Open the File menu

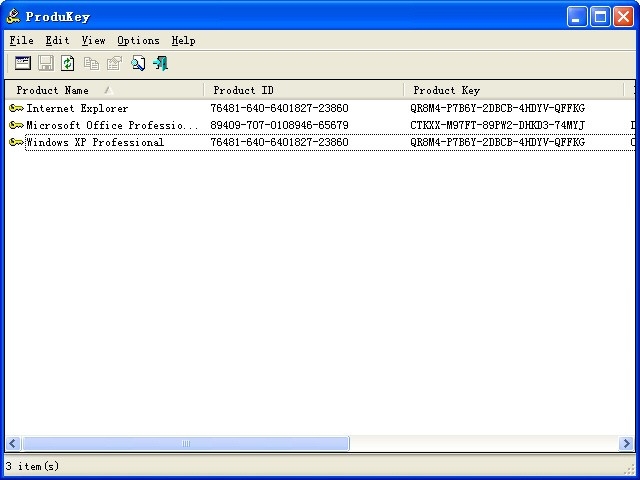click(21, 40)
